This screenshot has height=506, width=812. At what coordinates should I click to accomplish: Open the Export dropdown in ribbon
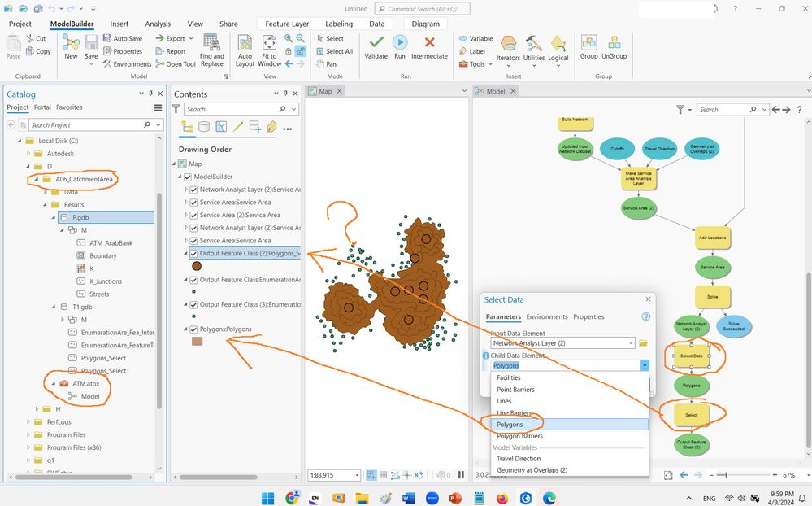point(191,38)
